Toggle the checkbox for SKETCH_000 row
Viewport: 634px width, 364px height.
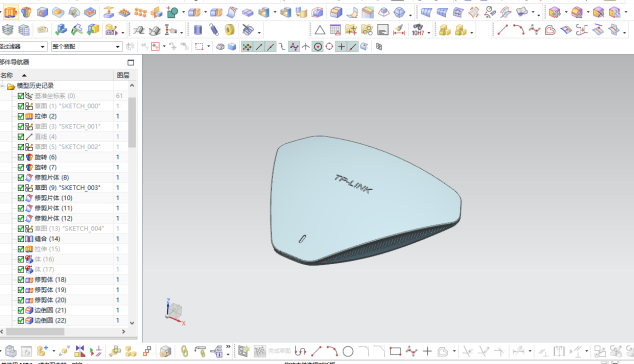pos(21,106)
